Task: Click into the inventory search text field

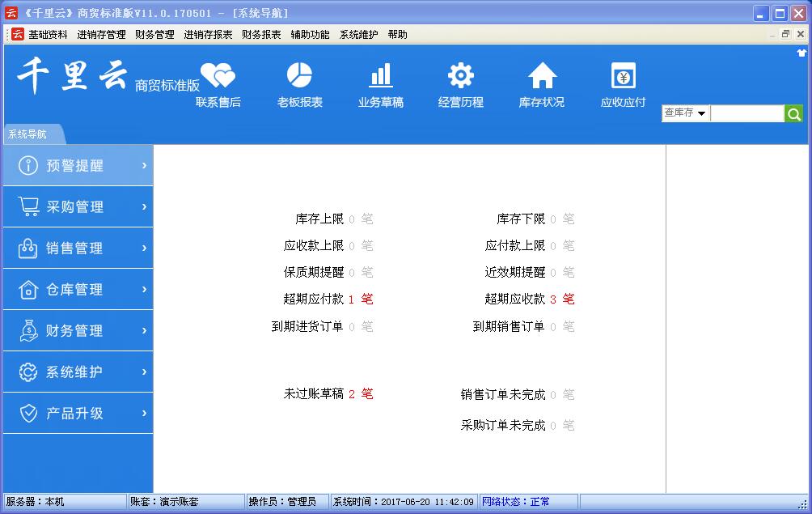Action: (746, 114)
